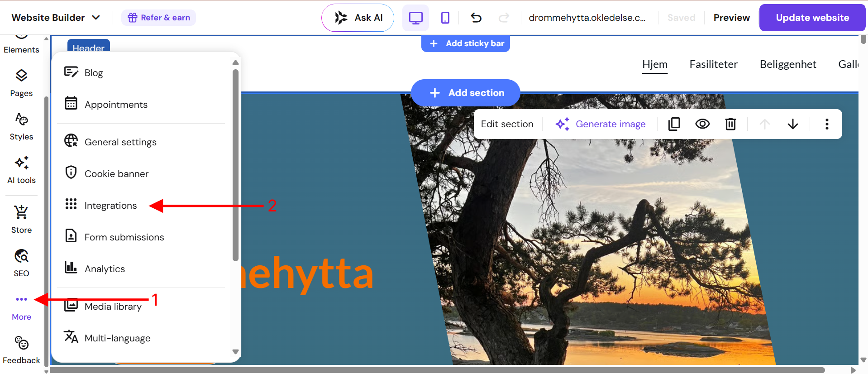
Task: Click the Header label tag
Action: [88, 46]
